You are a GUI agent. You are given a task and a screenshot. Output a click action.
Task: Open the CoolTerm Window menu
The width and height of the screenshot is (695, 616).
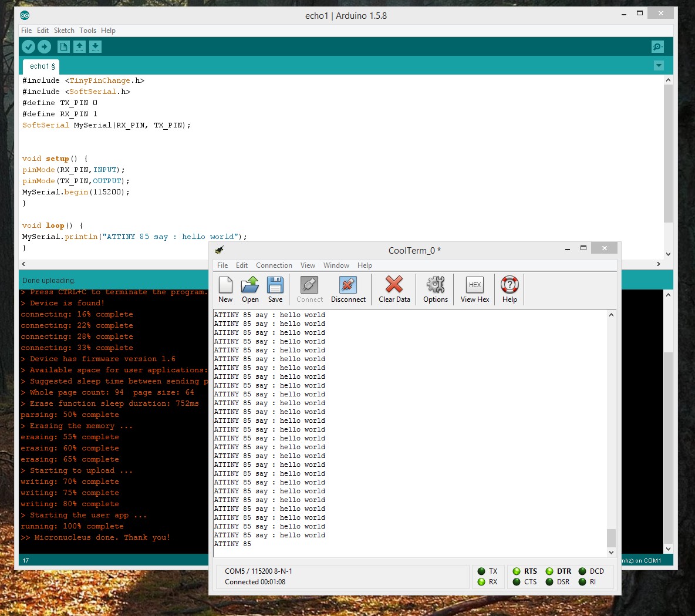[336, 265]
